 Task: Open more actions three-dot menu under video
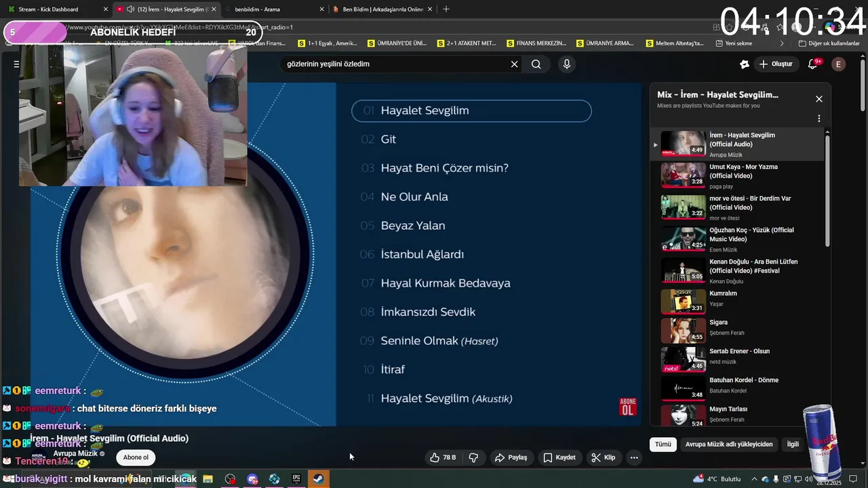pos(634,457)
